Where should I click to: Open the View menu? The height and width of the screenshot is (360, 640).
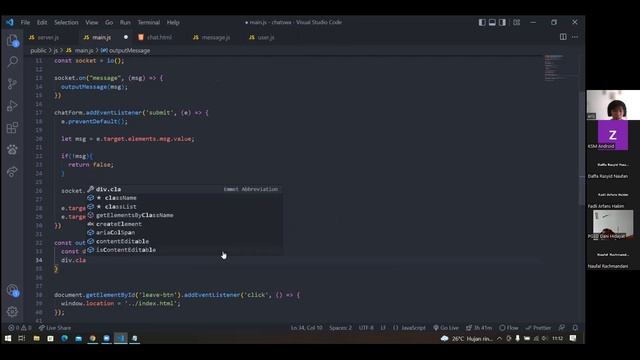click(92, 22)
